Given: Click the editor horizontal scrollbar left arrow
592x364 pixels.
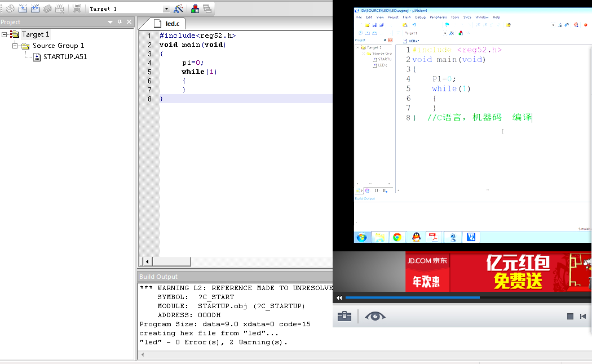Looking at the screenshot, I should point(147,261).
